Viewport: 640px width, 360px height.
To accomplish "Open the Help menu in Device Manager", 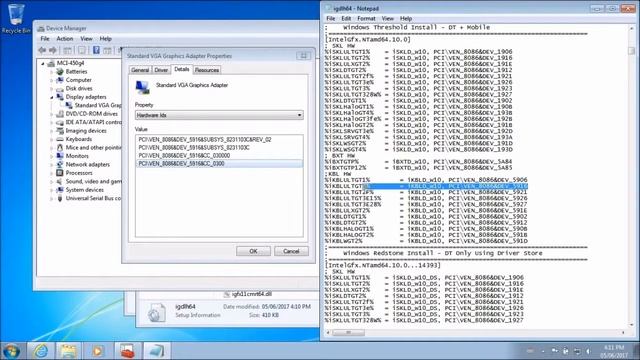I will coord(105,39).
